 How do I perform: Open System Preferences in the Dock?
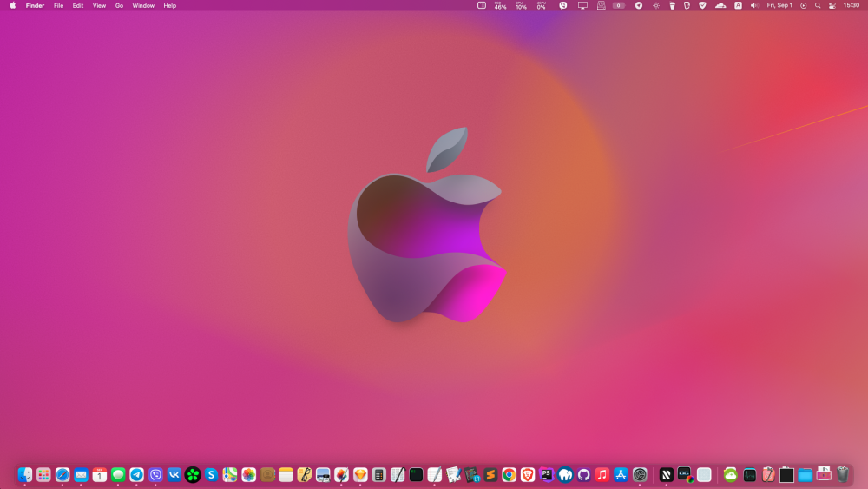tap(640, 474)
